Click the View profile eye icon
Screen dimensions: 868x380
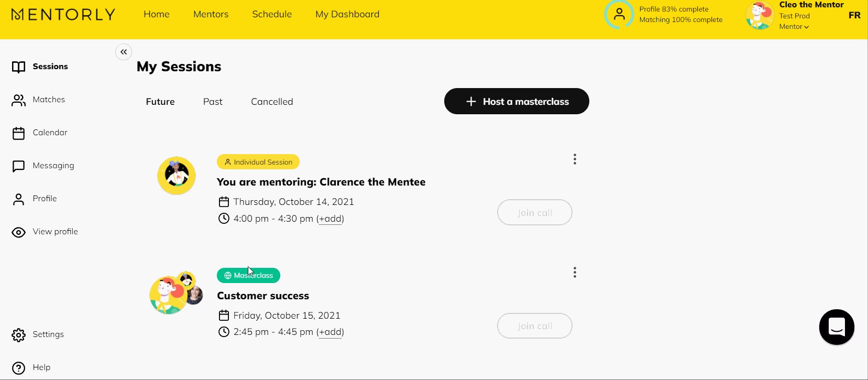click(19, 232)
